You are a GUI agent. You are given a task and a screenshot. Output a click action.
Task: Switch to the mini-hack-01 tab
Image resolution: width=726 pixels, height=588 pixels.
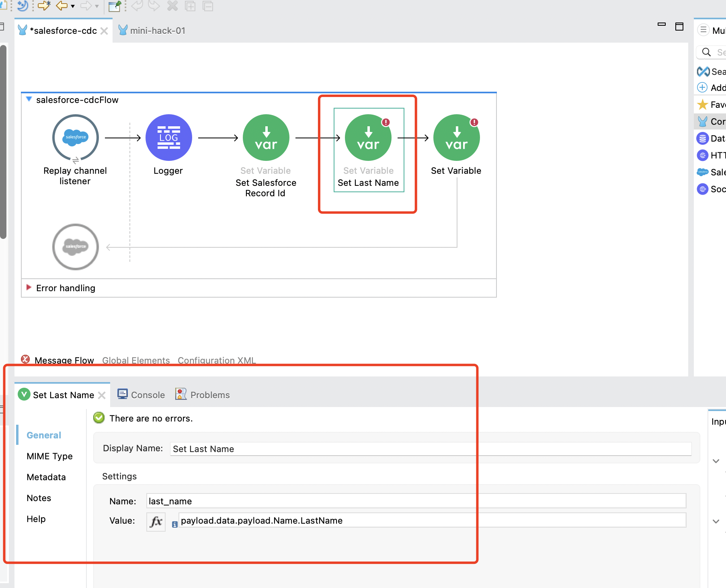click(152, 31)
